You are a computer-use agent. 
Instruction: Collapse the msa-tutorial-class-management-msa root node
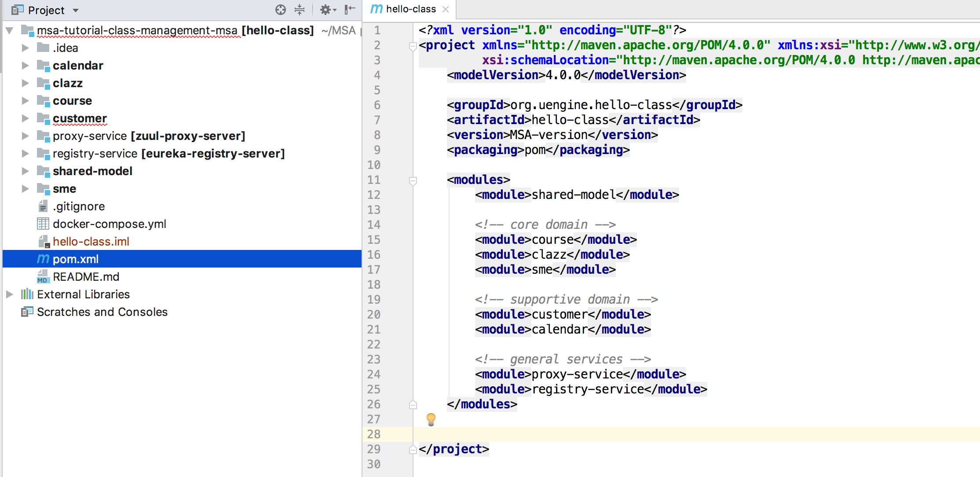[10, 30]
